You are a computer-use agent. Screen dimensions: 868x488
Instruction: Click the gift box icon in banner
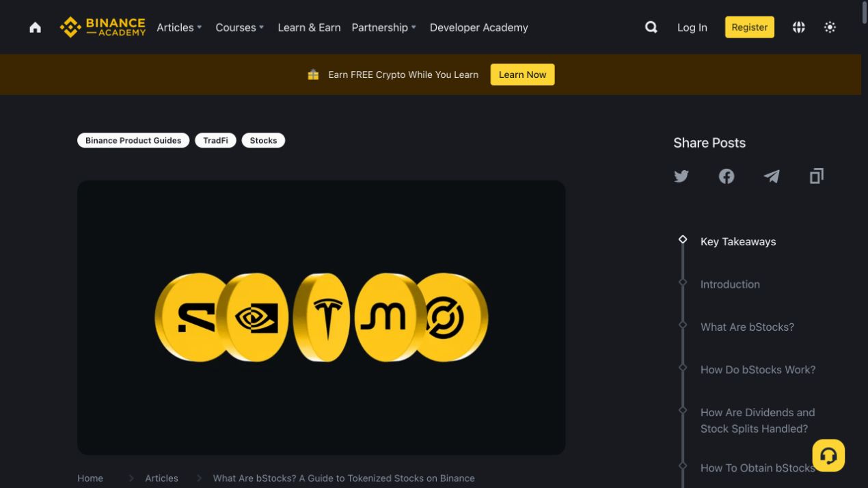(313, 74)
